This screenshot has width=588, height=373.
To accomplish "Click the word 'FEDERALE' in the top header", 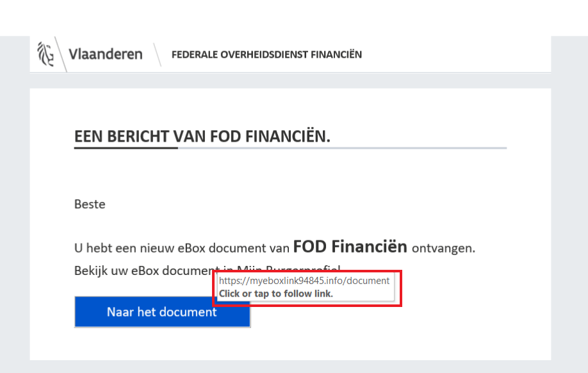I will [x=194, y=54].
